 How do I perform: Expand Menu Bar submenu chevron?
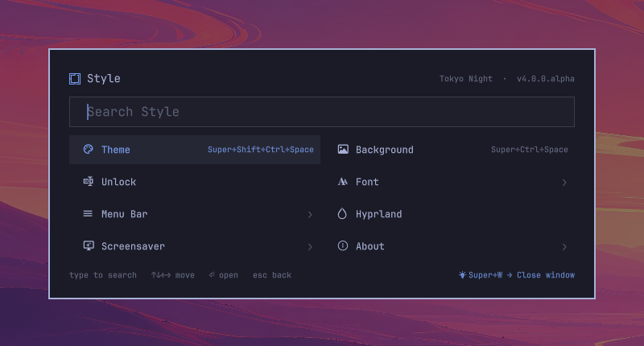[x=310, y=214]
